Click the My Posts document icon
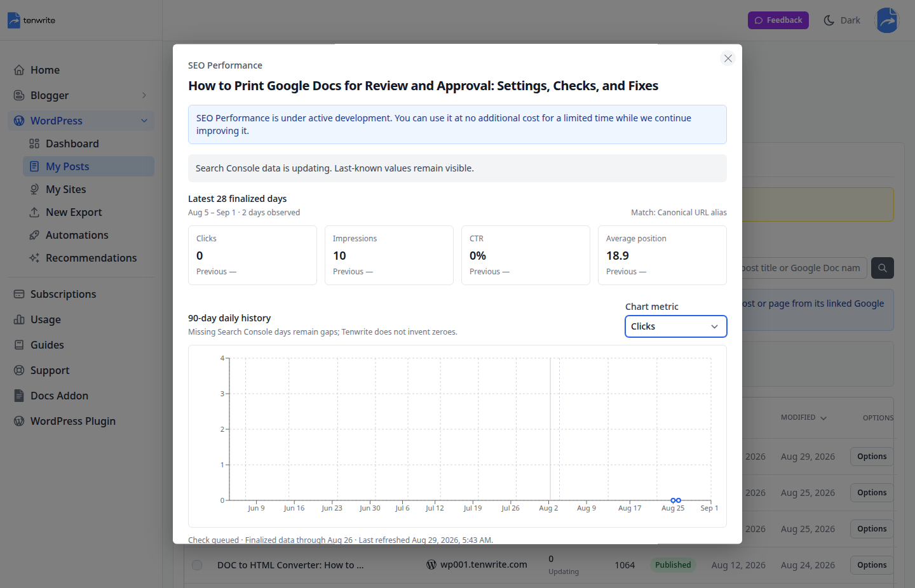This screenshot has height=588, width=915. pos(34,166)
